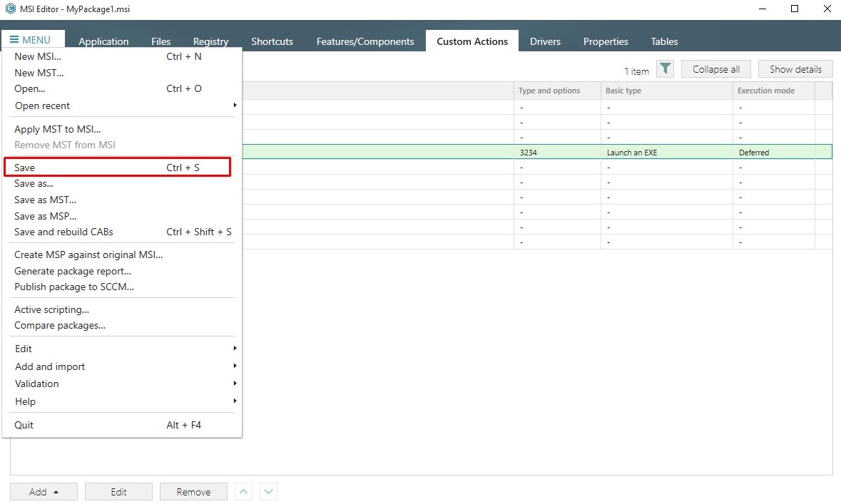
Task: Click the Remove button
Action: coord(193,492)
